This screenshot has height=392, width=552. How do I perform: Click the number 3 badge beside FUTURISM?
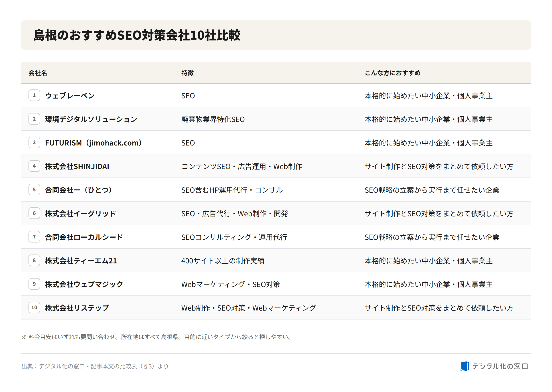pos(34,142)
